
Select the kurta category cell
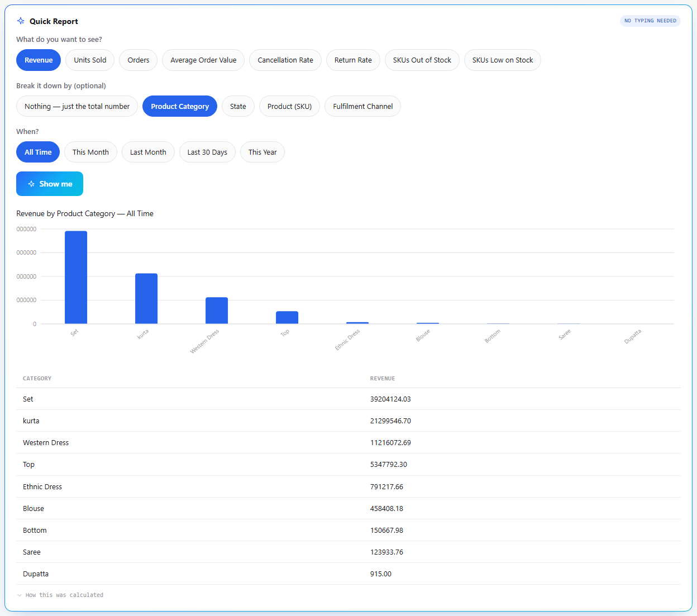pyautogui.click(x=31, y=421)
